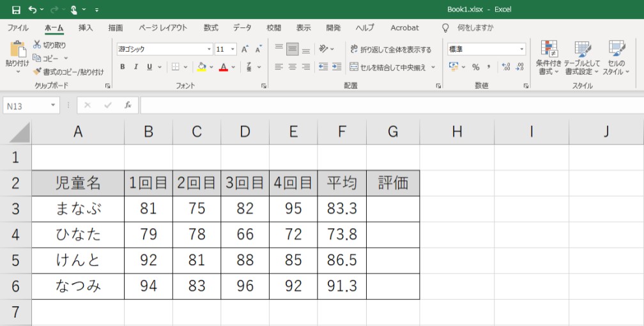The image size is (644, 326).
Task: Center text horizontally
Action: (293, 66)
